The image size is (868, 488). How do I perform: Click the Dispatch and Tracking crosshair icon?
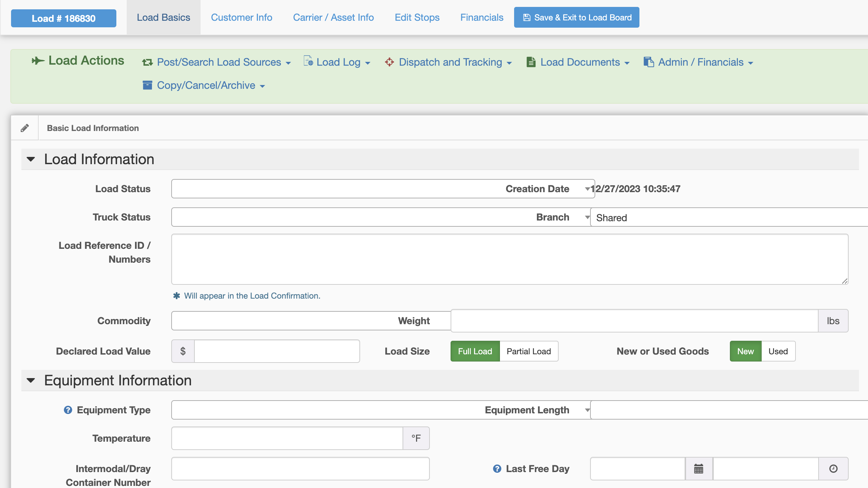click(389, 62)
